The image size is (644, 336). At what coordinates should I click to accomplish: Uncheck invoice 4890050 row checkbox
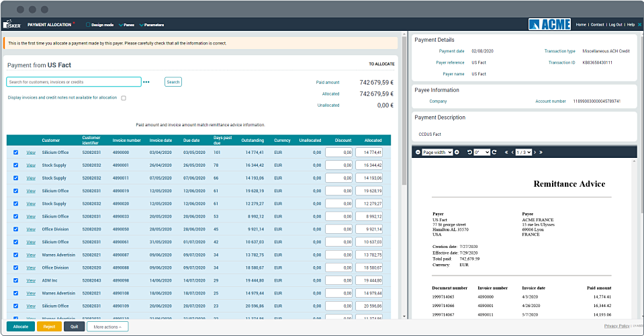[x=15, y=228]
